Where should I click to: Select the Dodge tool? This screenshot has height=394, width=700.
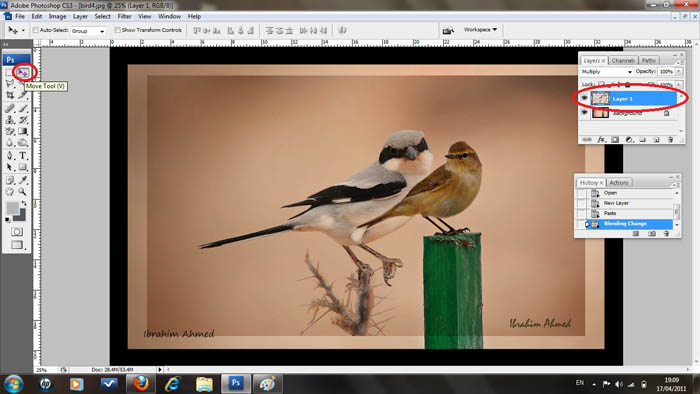click(x=23, y=143)
